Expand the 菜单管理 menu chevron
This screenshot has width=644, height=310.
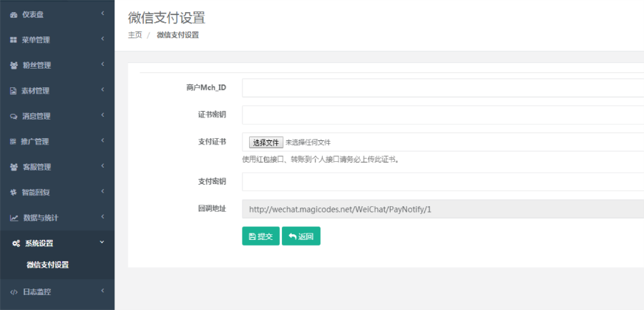click(102, 39)
